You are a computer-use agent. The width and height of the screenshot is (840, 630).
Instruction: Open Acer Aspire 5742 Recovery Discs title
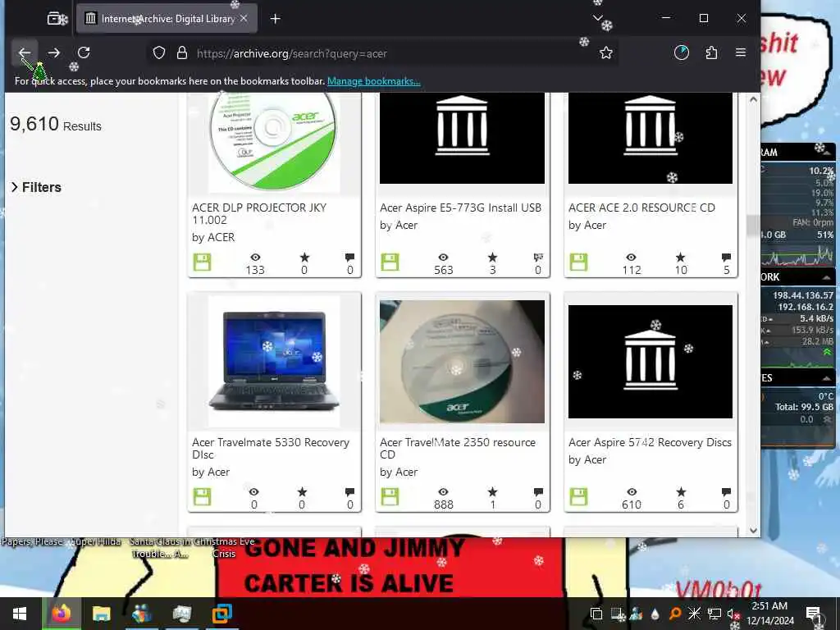[x=650, y=442]
